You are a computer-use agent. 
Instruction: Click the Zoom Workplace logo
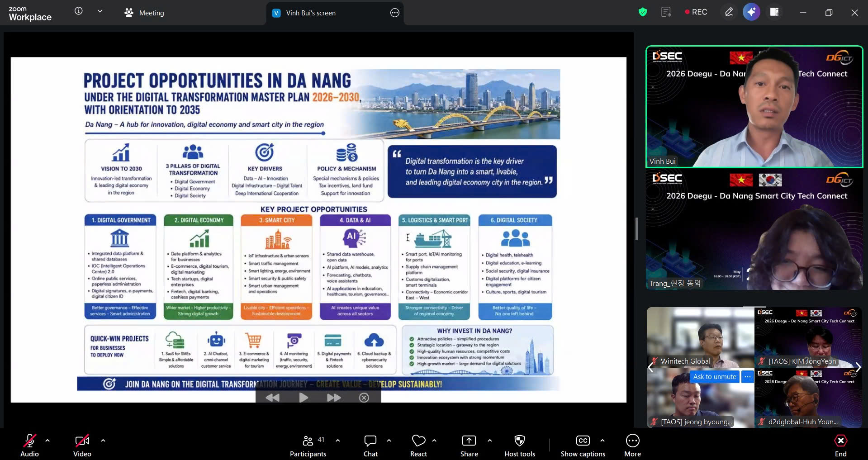tap(30, 14)
